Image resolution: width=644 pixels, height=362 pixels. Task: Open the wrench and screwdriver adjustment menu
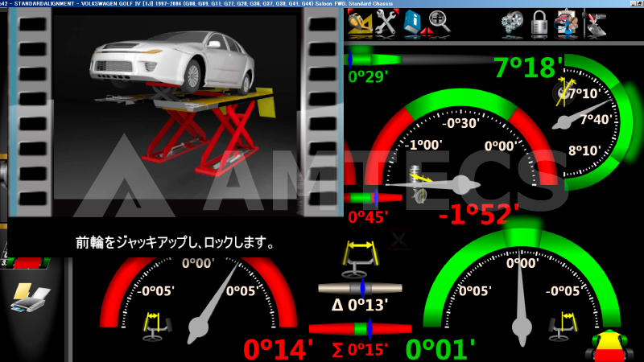(386, 23)
